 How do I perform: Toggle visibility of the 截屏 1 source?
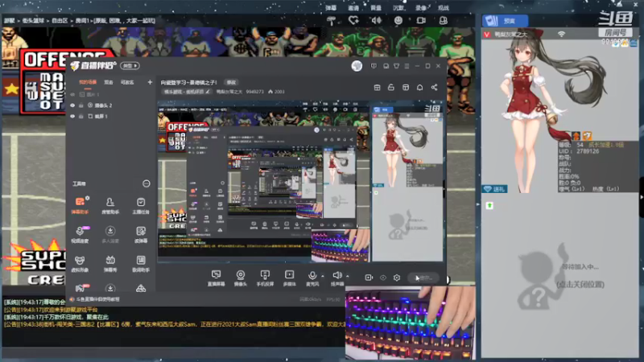coord(72,117)
